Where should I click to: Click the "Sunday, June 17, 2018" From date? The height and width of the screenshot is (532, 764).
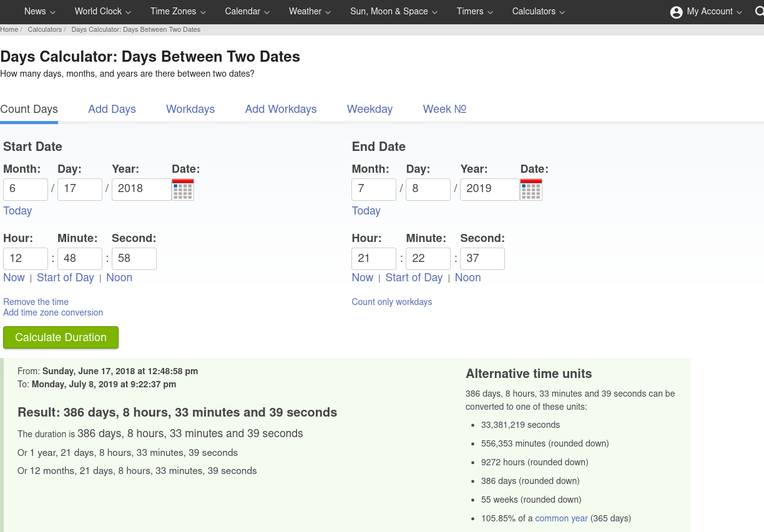(x=120, y=371)
